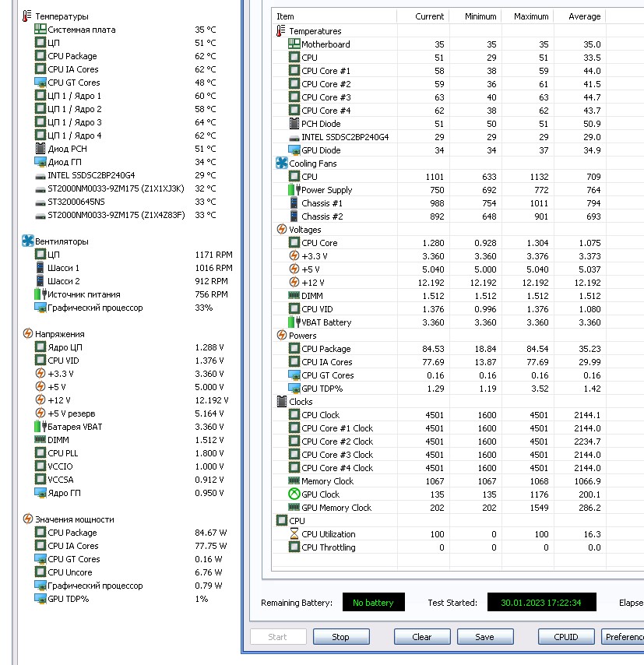The height and width of the screenshot is (665, 644).
Task: Click the Напряжения lightning icon in left panel
Action: pos(27,334)
